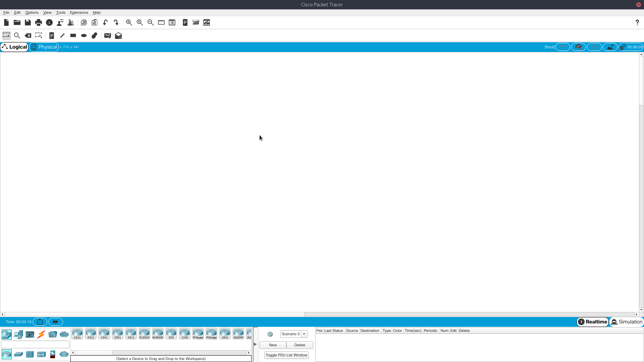The width and height of the screenshot is (644, 362).
Task: Open User Profile icon
Action: 60,22
